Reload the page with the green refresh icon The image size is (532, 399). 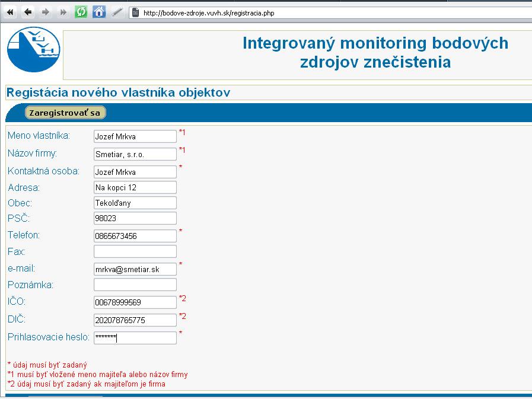coord(81,12)
